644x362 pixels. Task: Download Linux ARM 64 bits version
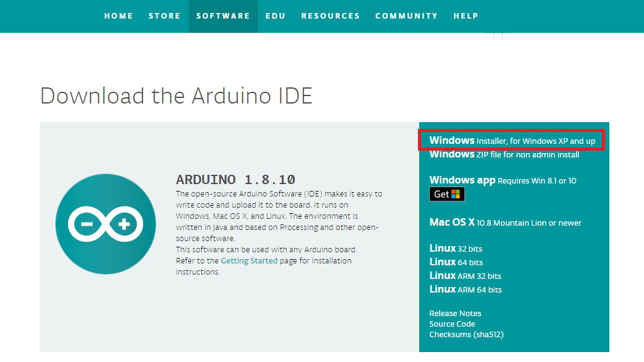click(x=465, y=289)
